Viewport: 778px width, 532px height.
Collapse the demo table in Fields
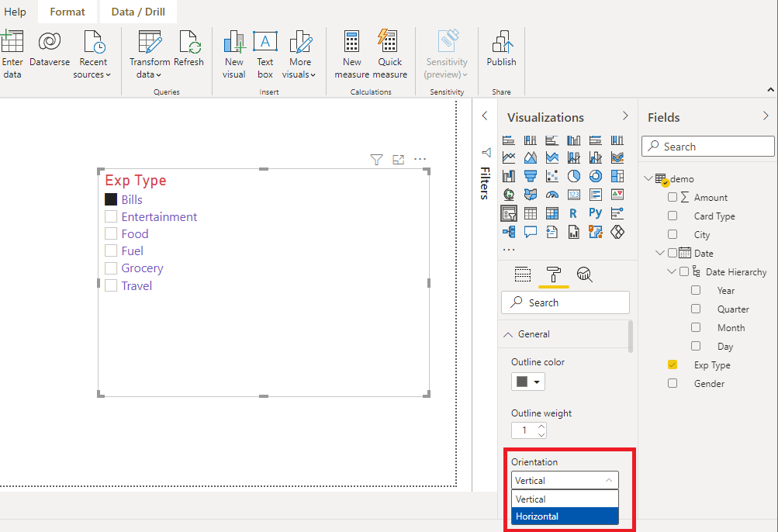(x=648, y=178)
